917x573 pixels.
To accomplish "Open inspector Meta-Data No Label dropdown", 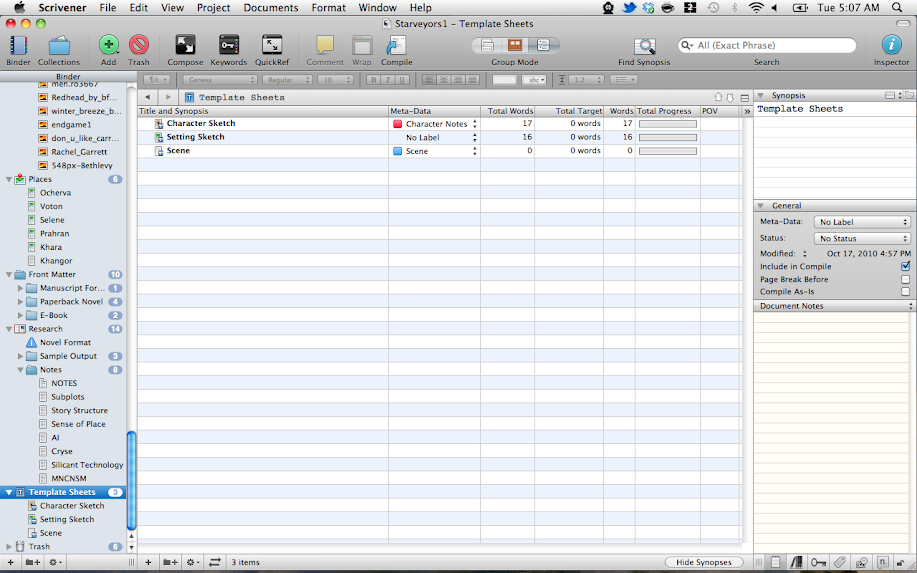I will [x=863, y=222].
